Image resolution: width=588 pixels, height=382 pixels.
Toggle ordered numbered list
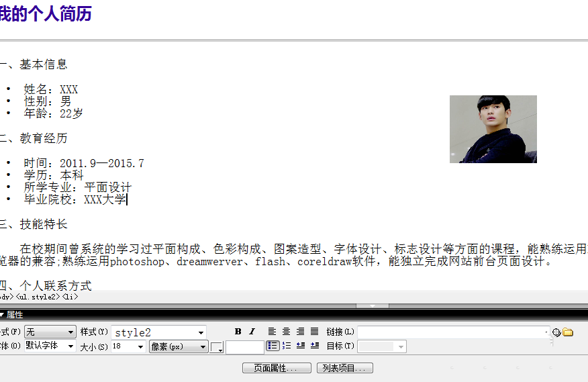[287, 346]
